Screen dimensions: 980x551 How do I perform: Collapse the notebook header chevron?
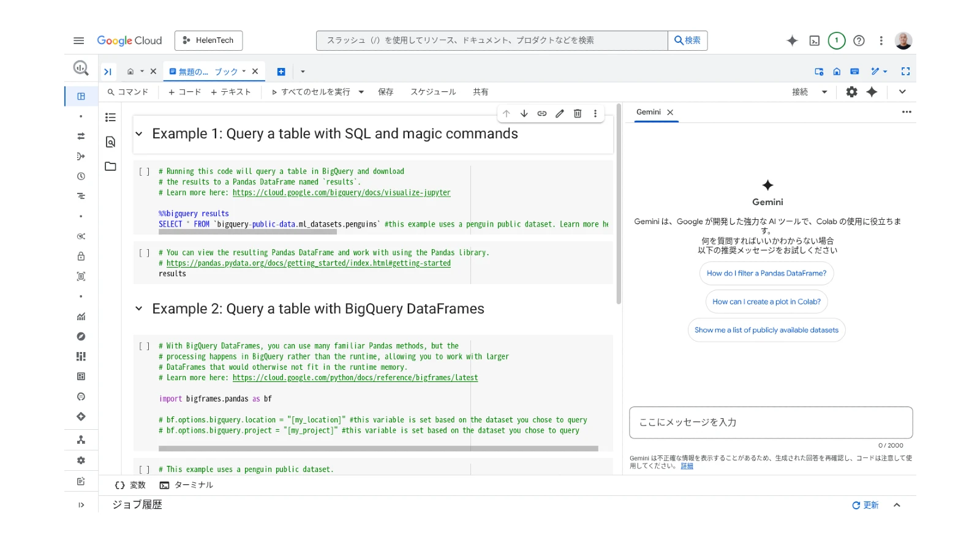902,92
